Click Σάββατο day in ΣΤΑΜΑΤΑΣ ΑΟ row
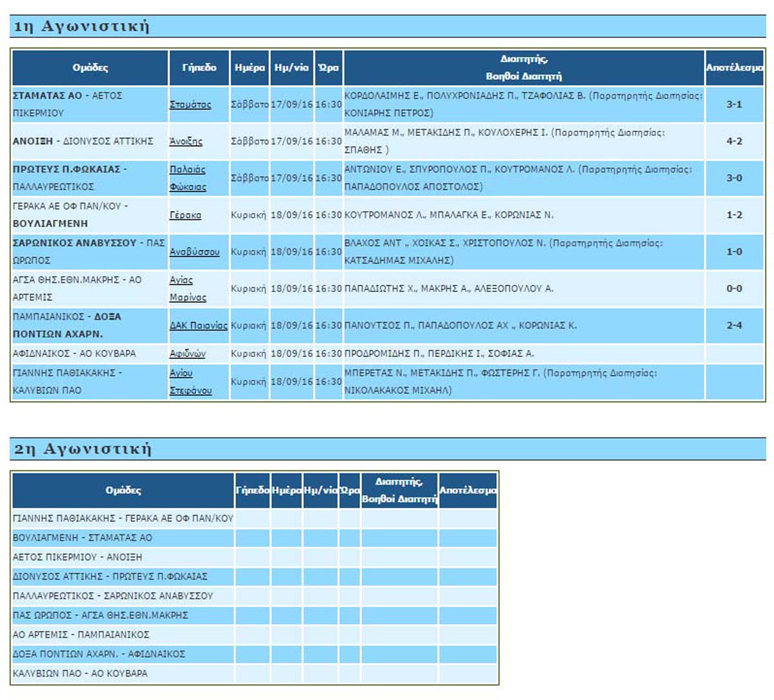 pos(250,104)
